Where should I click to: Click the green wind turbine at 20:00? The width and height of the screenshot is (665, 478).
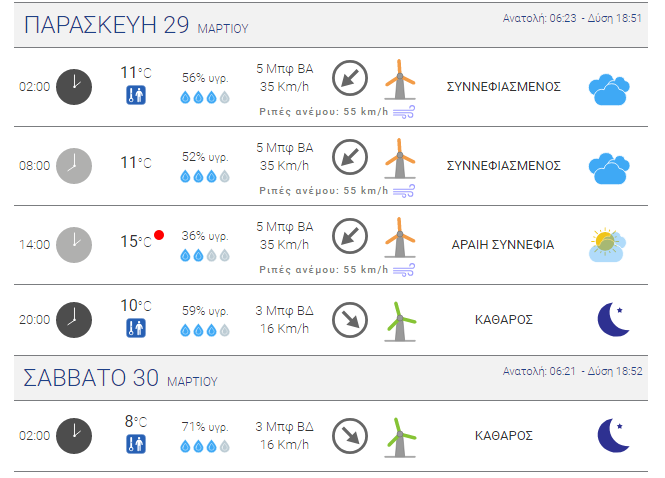400,321
